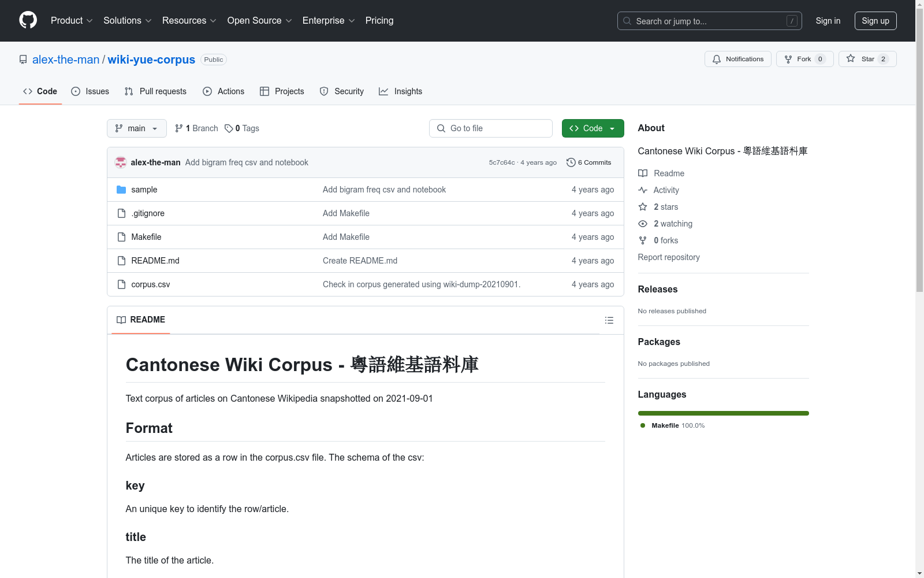This screenshot has width=924, height=578.
Task: Switch to the Projects tab
Action: pyautogui.click(x=282, y=91)
